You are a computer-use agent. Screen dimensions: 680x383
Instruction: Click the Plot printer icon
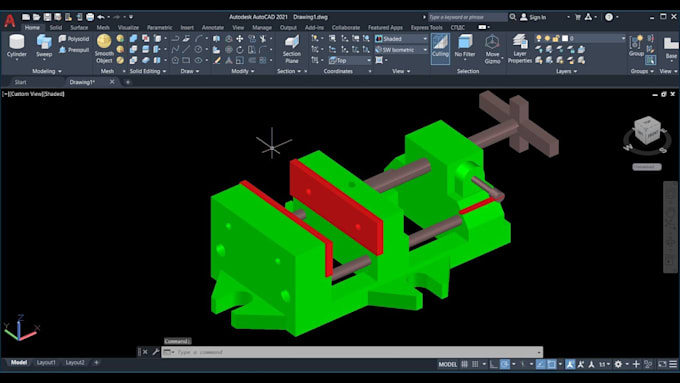click(x=90, y=17)
